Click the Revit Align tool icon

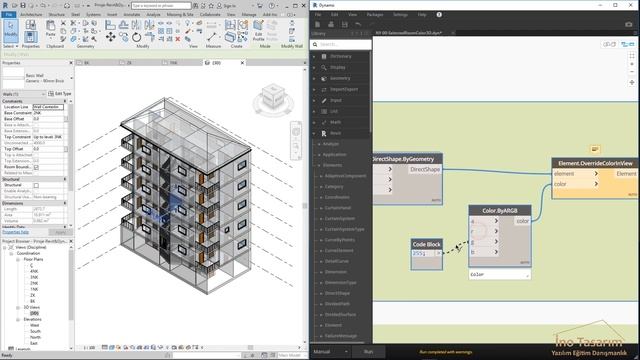pos(110,25)
